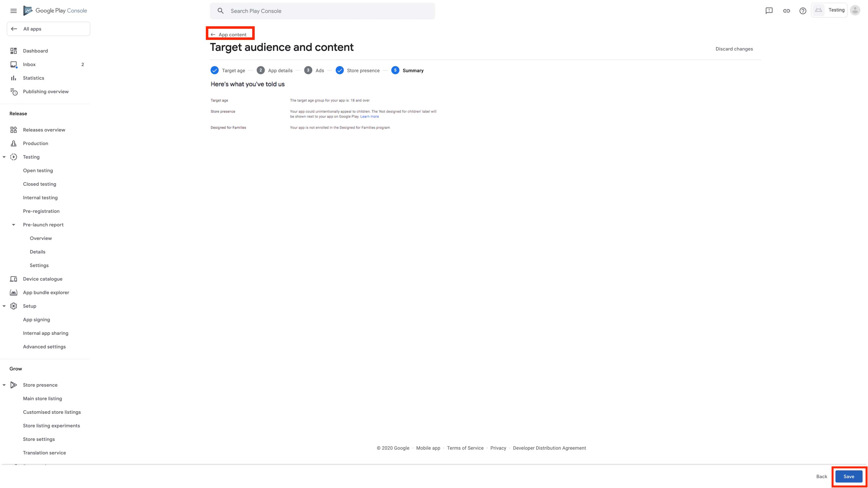Click the Device catalogue icon
868x488 pixels.
(x=13, y=279)
